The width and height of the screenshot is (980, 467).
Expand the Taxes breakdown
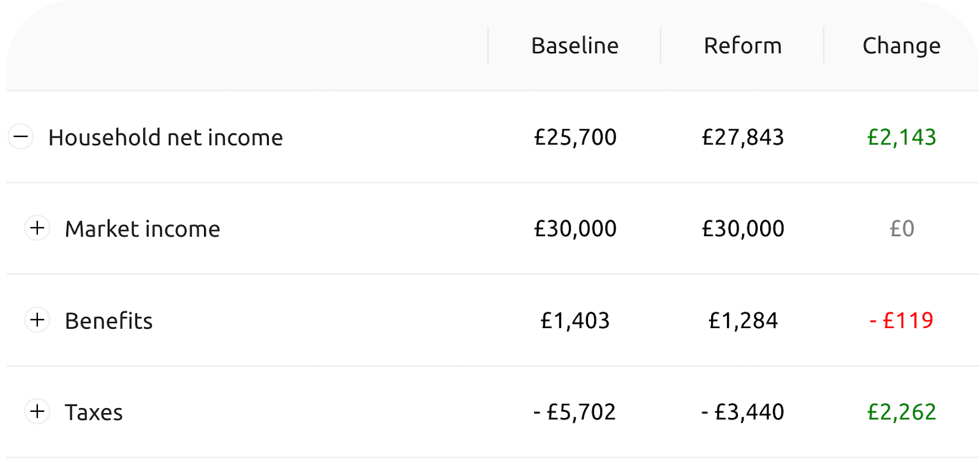(x=37, y=411)
